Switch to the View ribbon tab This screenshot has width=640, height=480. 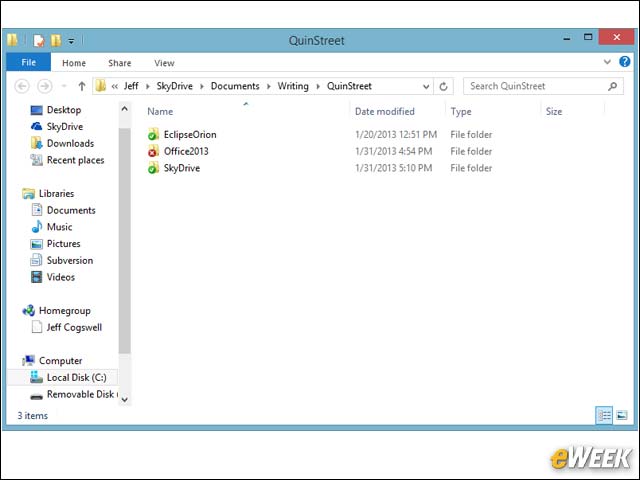[164, 63]
